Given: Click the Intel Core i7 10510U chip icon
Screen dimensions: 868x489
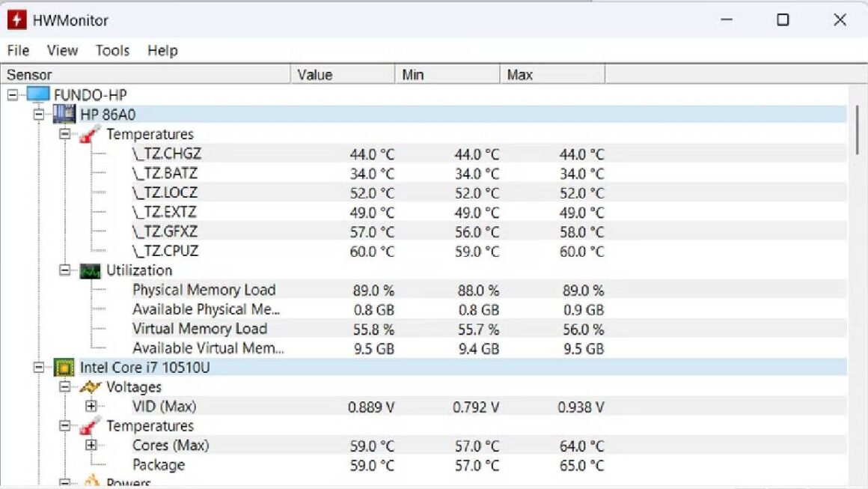Looking at the screenshot, I should (64, 368).
